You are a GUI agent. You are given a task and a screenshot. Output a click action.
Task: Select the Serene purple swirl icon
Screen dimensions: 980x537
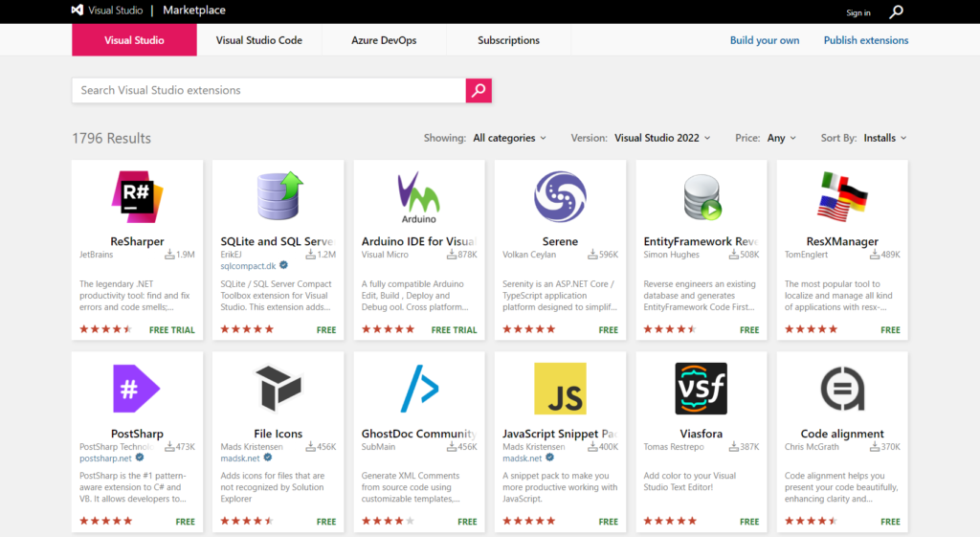(x=560, y=196)
